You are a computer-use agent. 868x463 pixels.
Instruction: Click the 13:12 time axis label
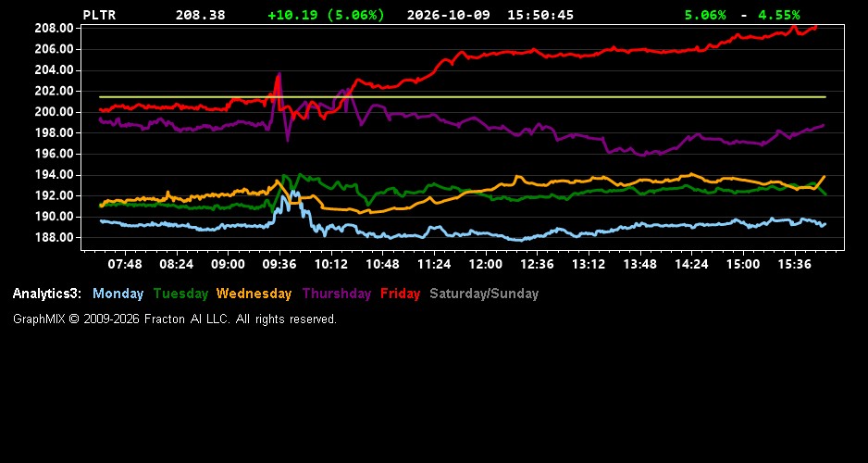pos(589,264)
